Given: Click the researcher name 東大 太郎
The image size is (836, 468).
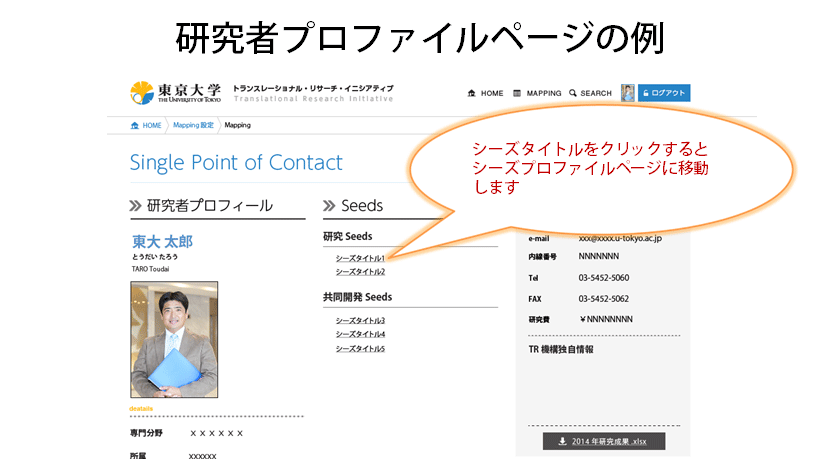Looking at the screenshot, I should (x=162, y=242).
